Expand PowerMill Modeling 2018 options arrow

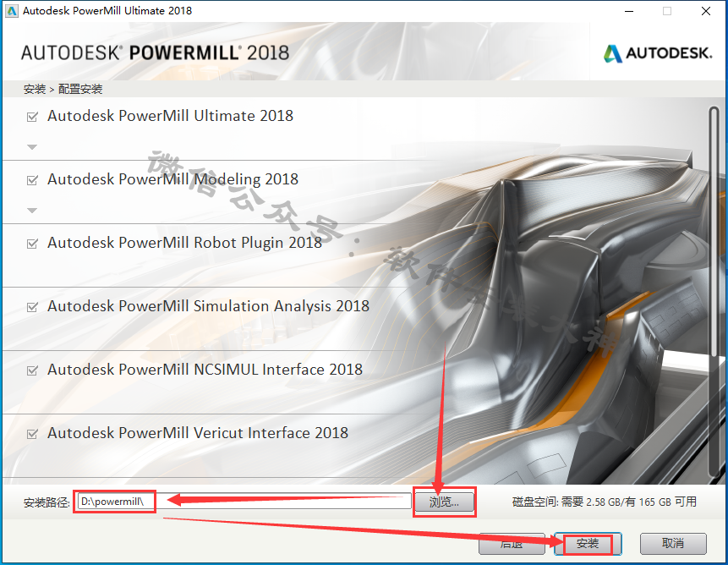tap(32, 211)
